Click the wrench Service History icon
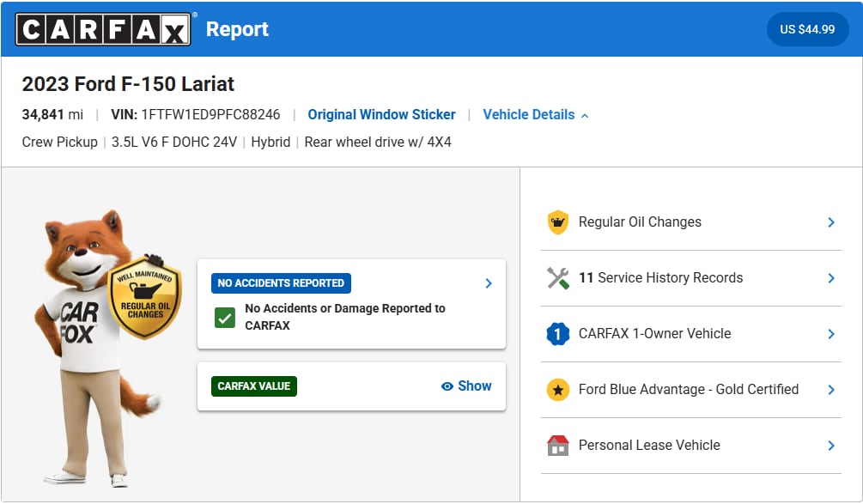Viewport: 863px width, 504px height. (558, 278)
